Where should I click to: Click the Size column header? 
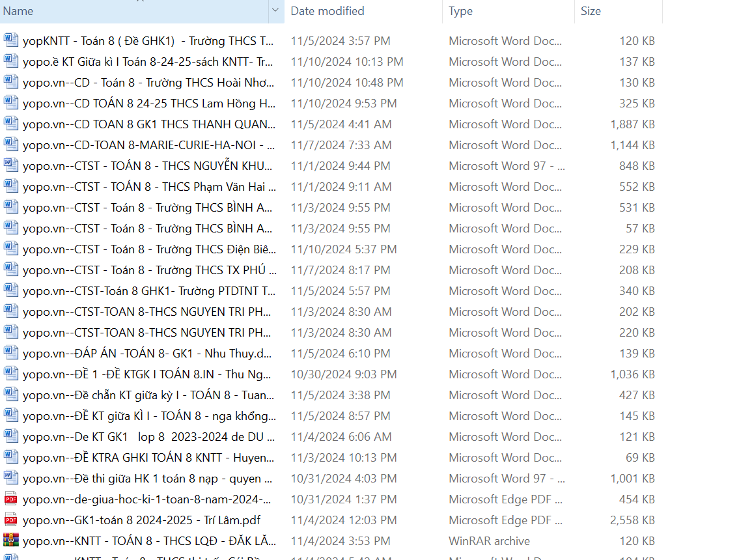click(x=591, y=11)
